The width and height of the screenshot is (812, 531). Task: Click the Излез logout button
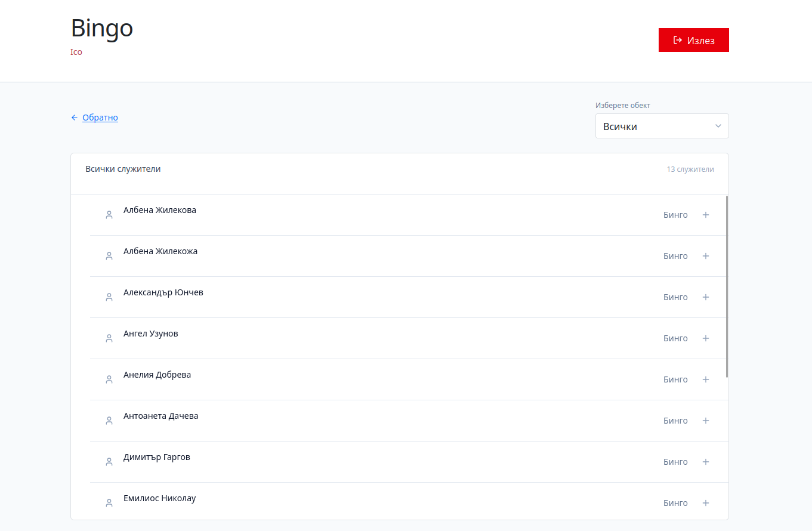click(694, 40)
